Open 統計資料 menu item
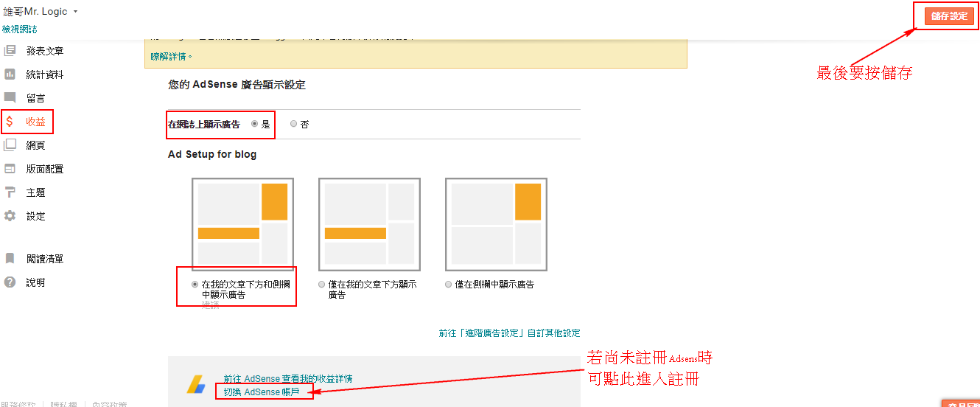 [45, 74]
